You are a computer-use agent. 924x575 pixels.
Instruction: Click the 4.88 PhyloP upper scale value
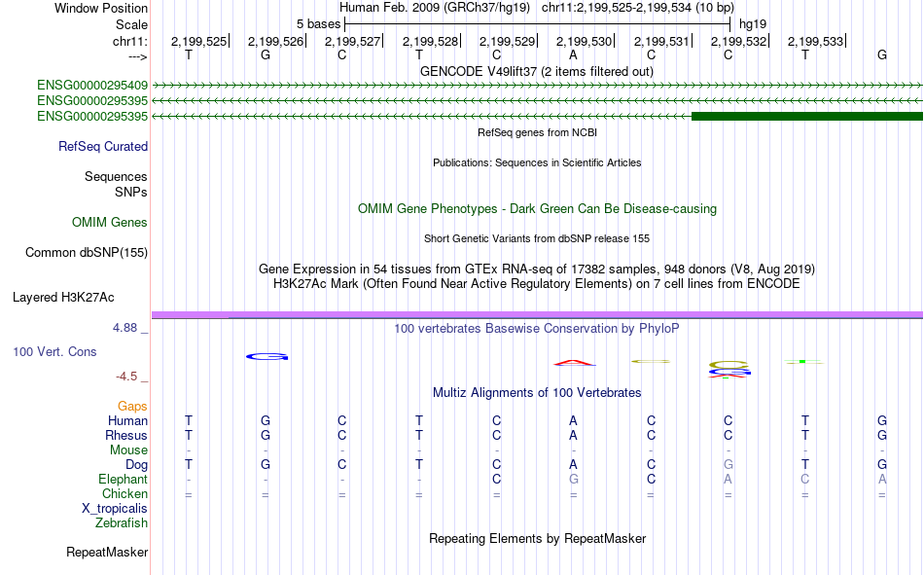click(x=125, y=328)
